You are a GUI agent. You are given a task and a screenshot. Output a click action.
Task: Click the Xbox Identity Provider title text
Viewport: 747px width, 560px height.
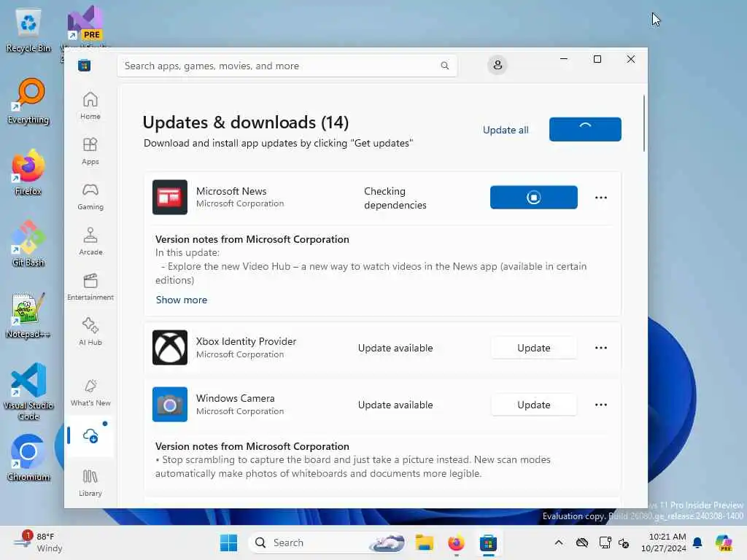click(x=246, y=341)
